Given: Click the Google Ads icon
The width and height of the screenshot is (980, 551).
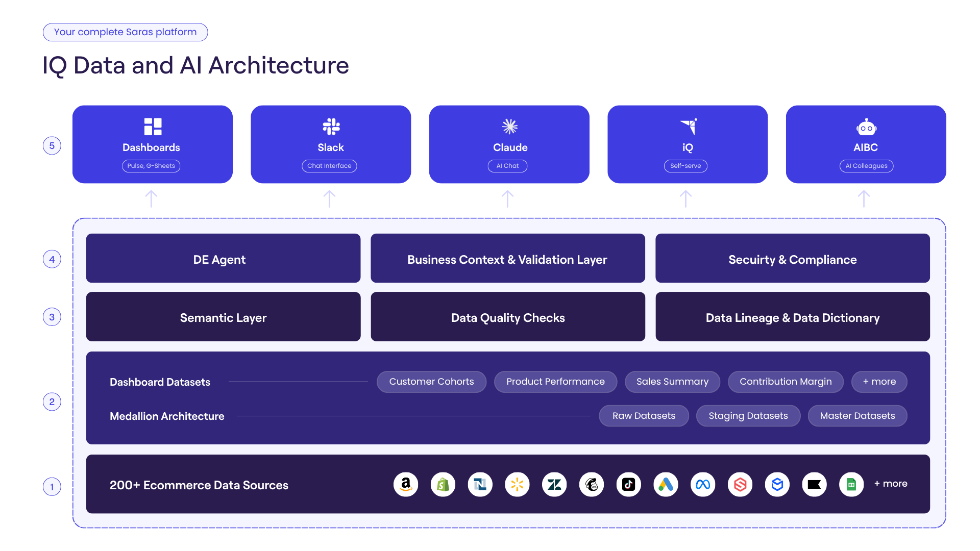Looking at the screenshot, I should tap(666, 484).
